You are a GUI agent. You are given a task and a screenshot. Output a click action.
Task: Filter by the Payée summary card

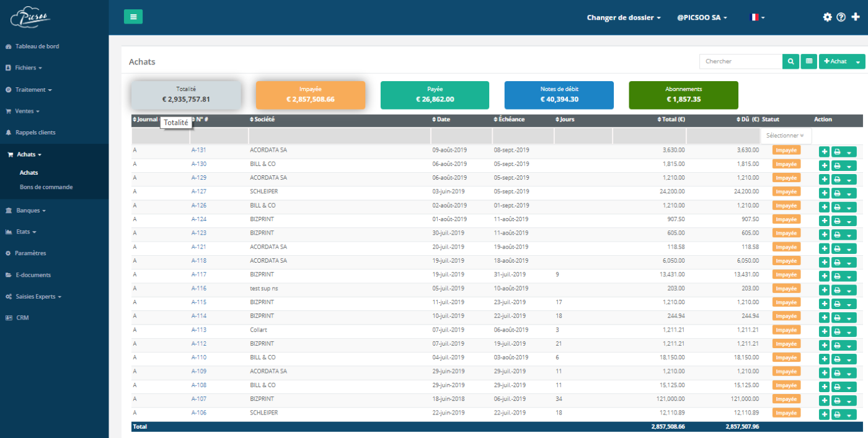(x=435, y=95)
